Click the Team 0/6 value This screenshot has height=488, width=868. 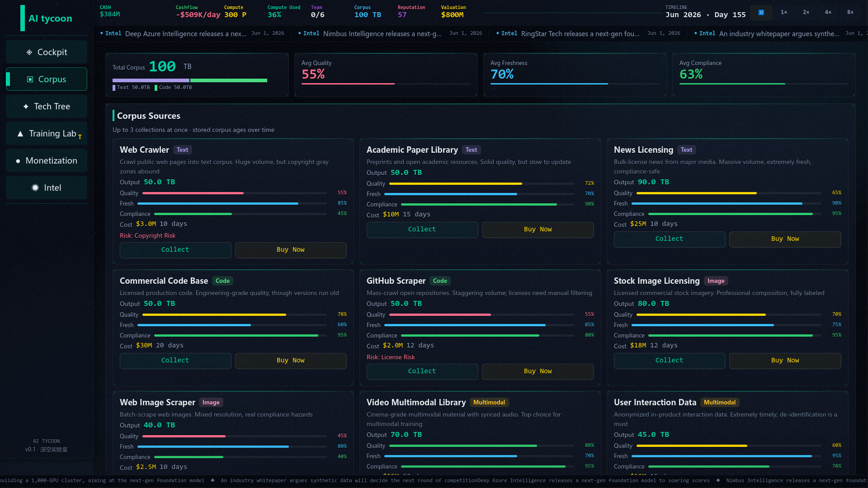pyautogui.click(x=318, y=15)
